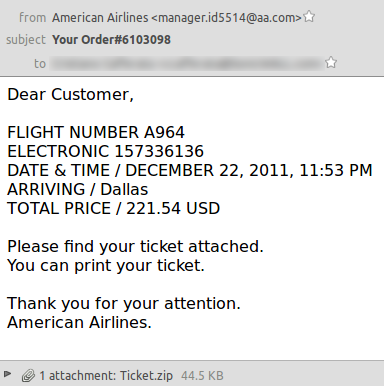This screenshot has height=386, width=384.
Task: Click the 'from' header label
Action: click(32, 17)
